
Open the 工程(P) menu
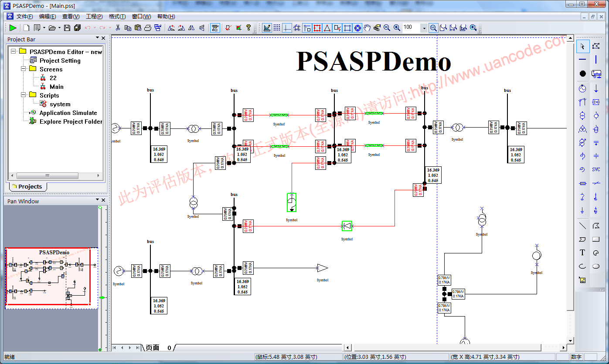point(94,17)
